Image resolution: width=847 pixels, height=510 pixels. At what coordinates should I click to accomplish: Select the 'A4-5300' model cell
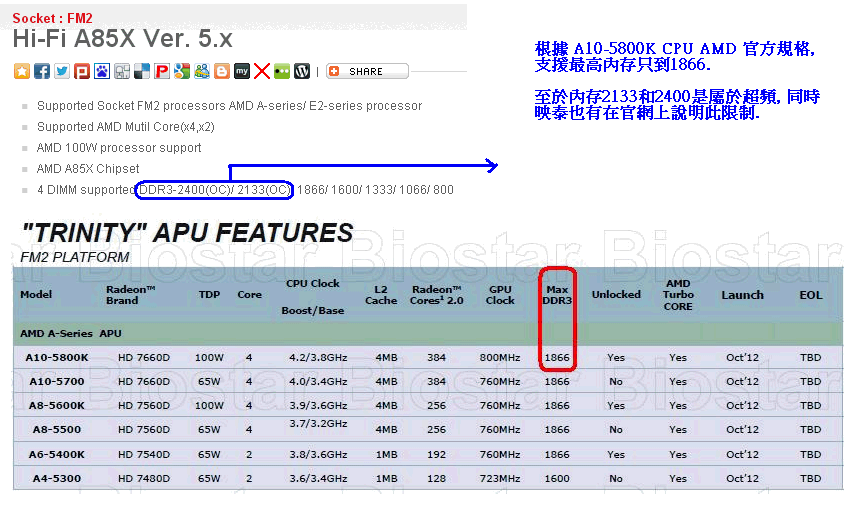click(x=57, y=479)
